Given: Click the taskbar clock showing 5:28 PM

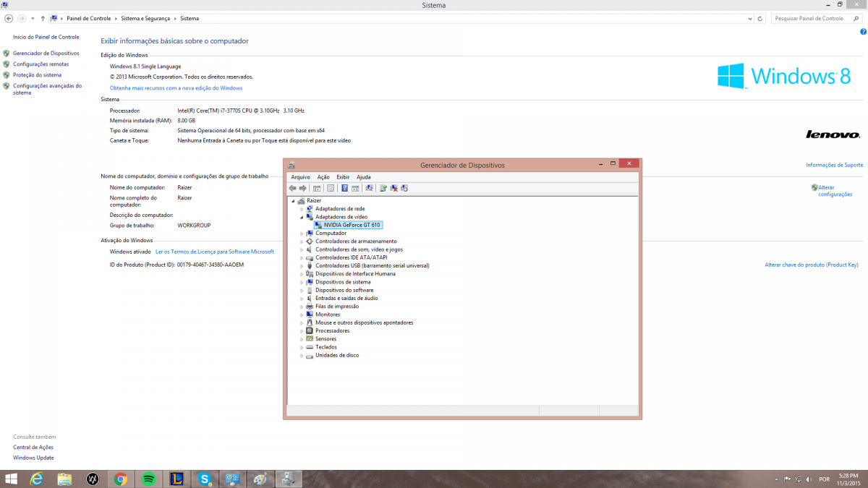Looking at the screenshot, I should (848, 479).
